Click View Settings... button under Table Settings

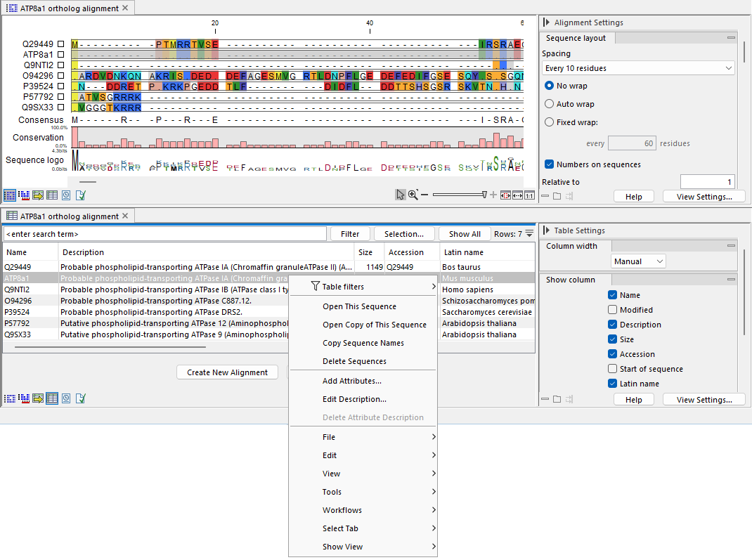point(704,399)
